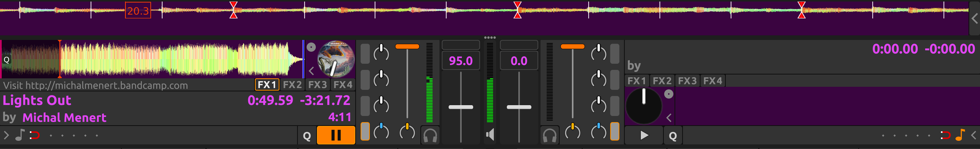
Task: Click channel 2 high EQ knob
Action: point(598,53)
